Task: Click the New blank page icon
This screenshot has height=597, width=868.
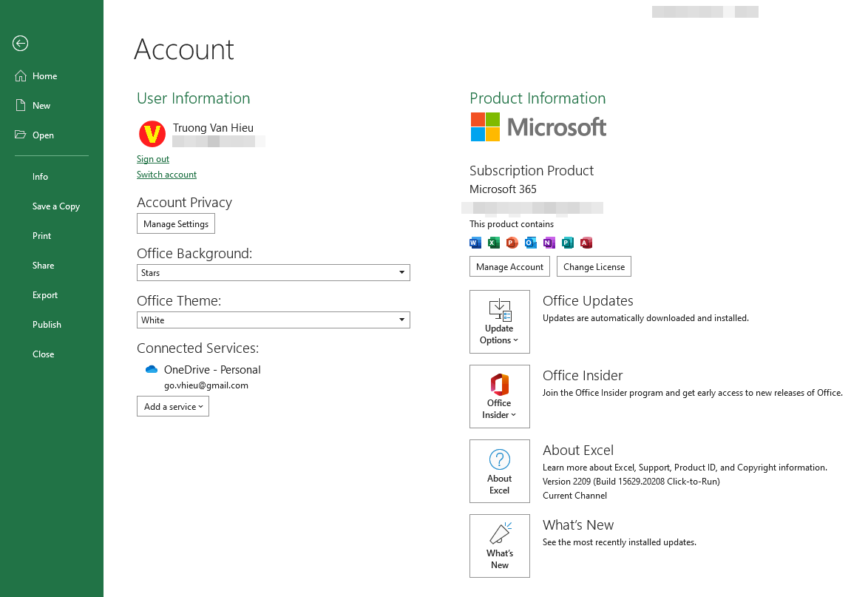Action: (21, 105)
